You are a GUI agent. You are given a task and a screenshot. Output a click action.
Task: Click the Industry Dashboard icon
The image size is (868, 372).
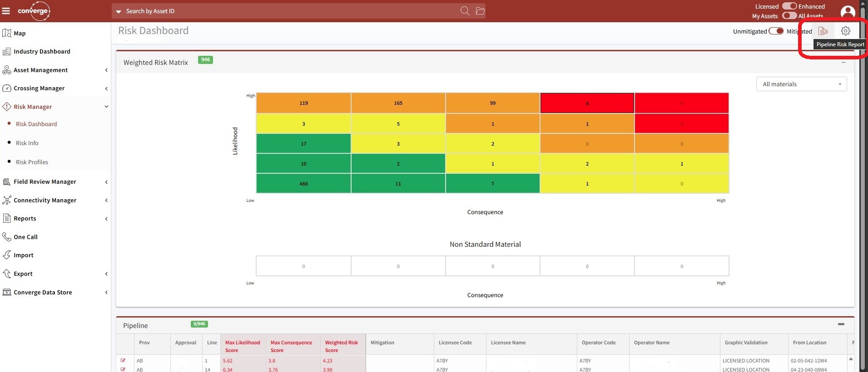coord(7,52)
